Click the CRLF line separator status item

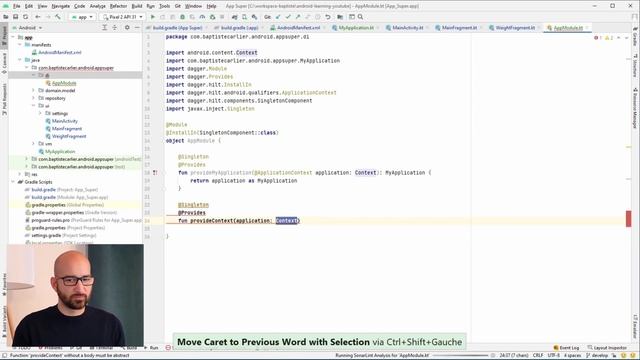tap(538, 355)
